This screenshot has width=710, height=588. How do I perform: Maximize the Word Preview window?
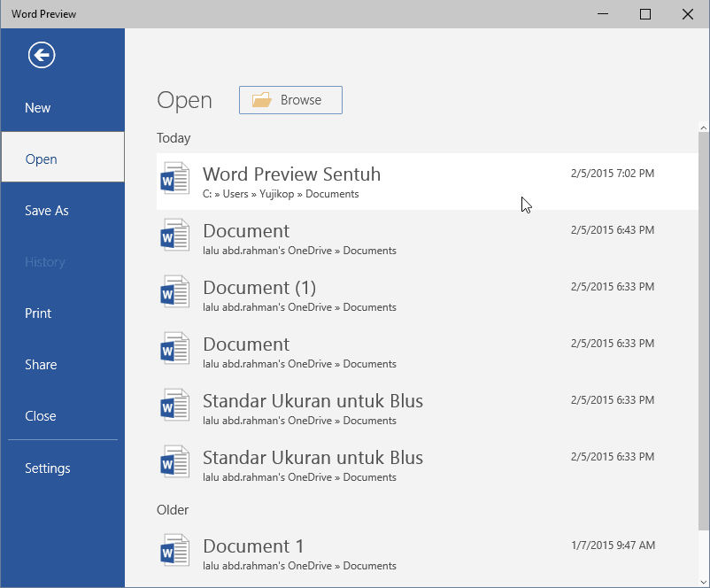click(x=645, y=14)
